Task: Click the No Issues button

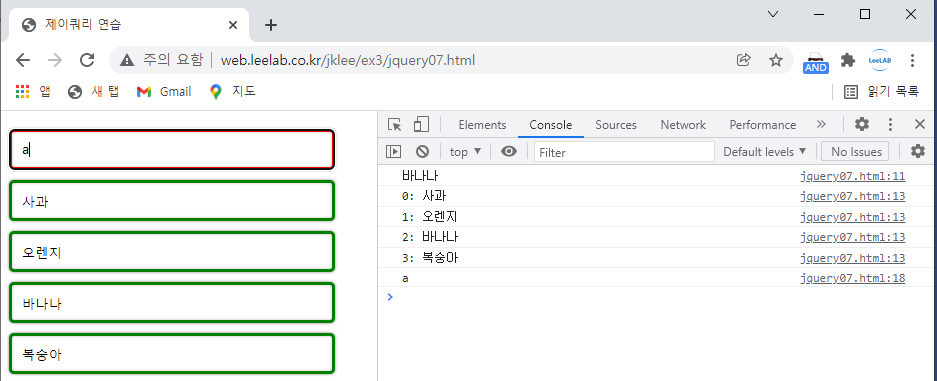Action: 855,152
